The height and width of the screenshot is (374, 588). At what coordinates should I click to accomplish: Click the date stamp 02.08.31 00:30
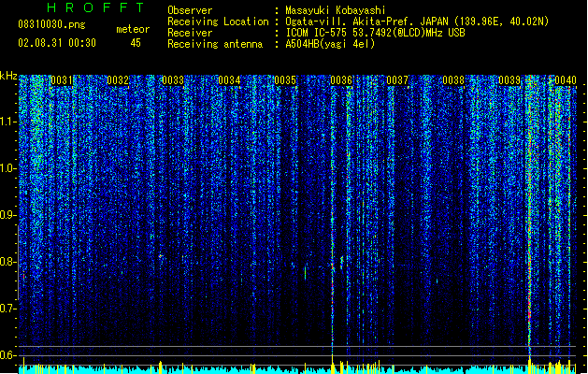coord(57,43)
